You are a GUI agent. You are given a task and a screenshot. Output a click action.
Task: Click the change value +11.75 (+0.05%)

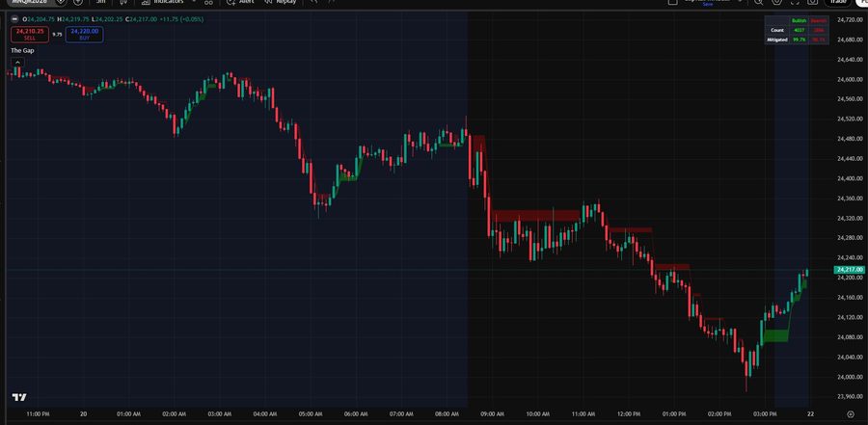181,19
